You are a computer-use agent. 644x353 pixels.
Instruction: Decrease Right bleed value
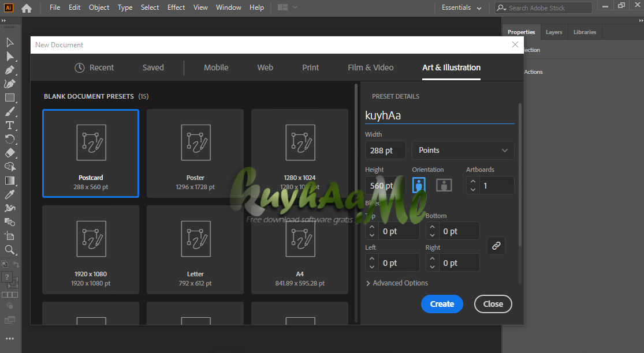[x=432, y=267]
